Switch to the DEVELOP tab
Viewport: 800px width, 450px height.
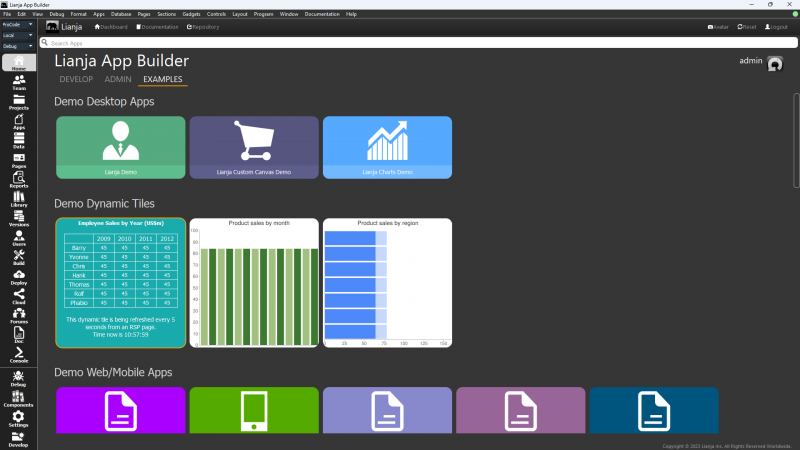click(76, 79)
